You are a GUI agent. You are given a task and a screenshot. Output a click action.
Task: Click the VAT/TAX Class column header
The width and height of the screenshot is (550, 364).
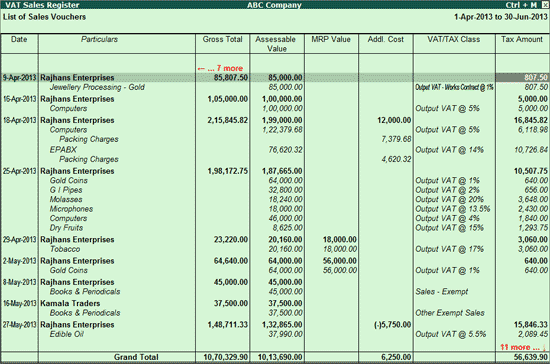click(x=454, y=39)
